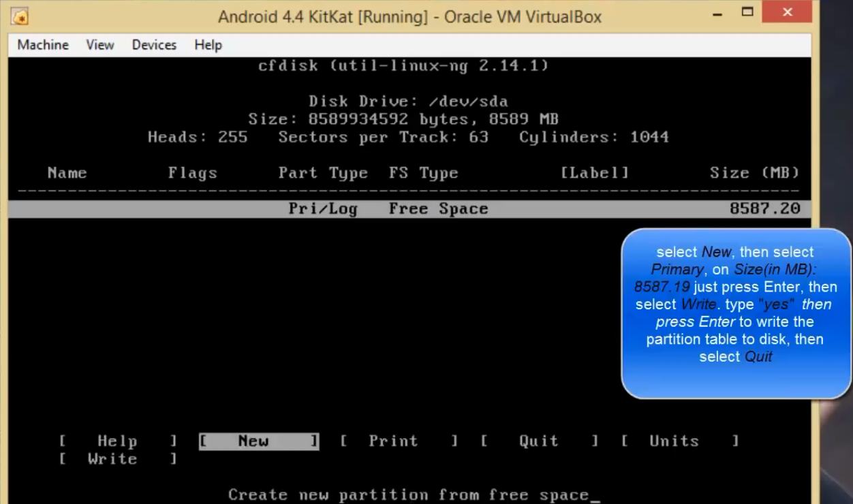Click the FS Type column header
The height and width of the screenshot is (504, 853).
point(424,173)
